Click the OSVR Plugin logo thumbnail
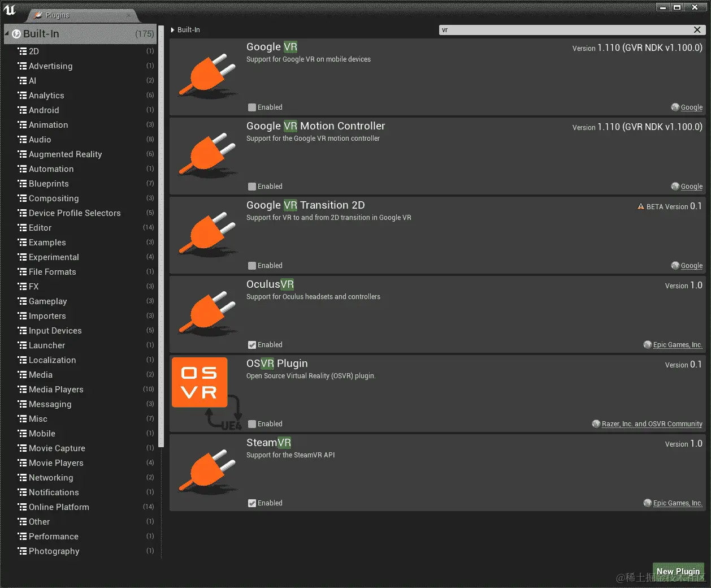This screenshot has height=588, width=711. (x=207, y=393)
